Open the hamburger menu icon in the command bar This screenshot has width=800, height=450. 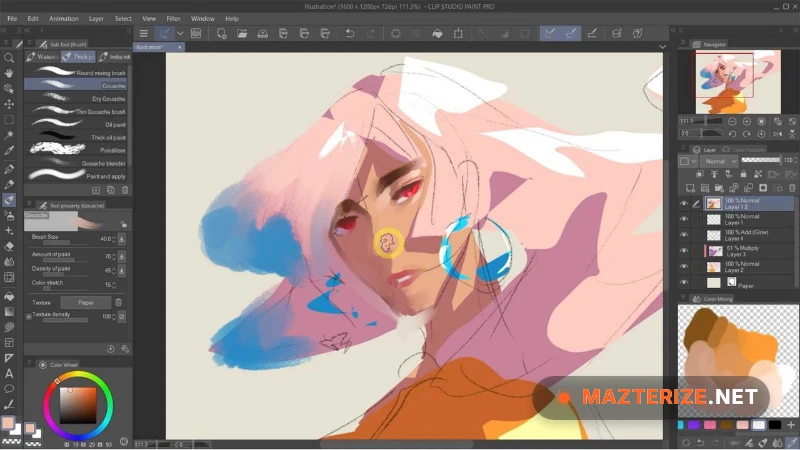click(x=144, y=34)
